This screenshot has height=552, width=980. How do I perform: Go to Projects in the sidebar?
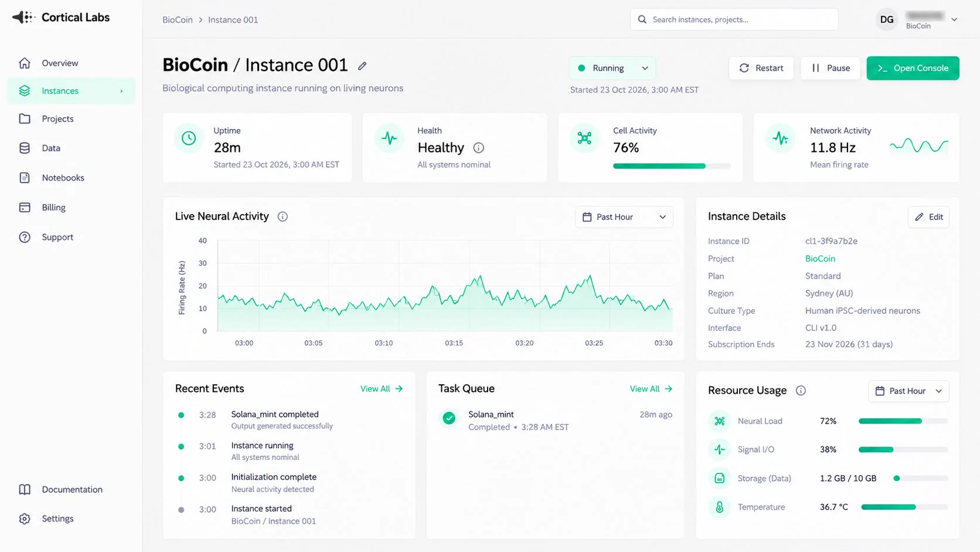coord(71,118)
